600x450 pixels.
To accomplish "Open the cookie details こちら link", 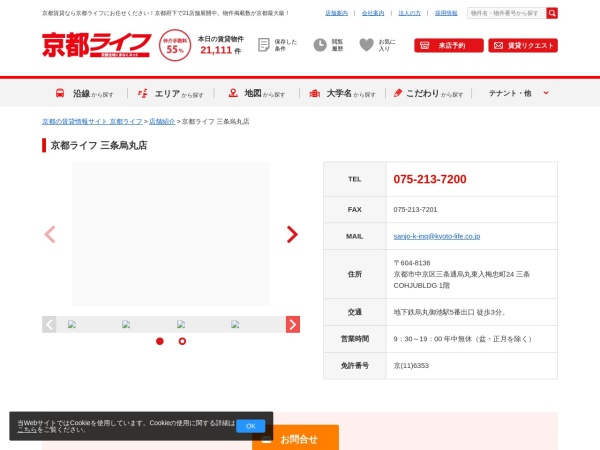I will click(27, 430).
